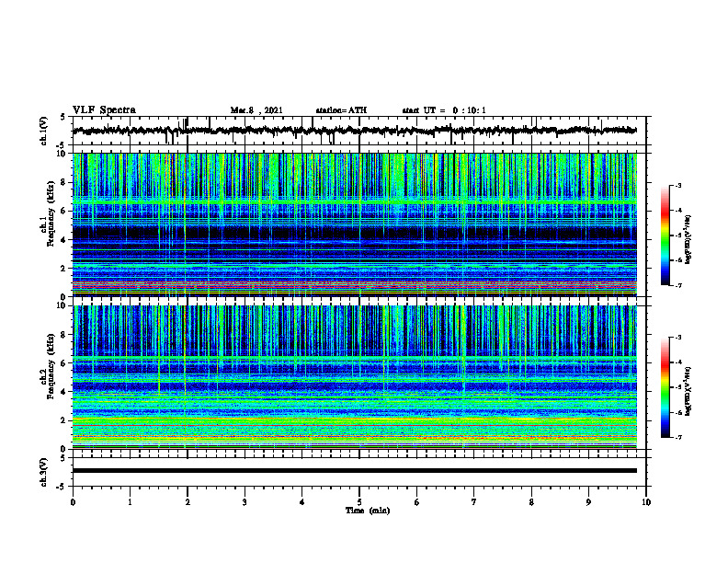
Task: Click the "VLF Spectra" plot title
Action: pyautogui.click(x=104, y=110)
